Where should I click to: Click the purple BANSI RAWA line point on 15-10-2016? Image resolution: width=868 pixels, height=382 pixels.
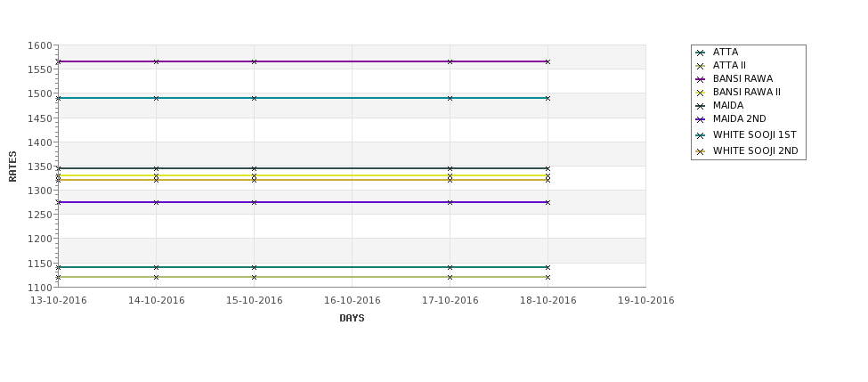[x=254, y=61]
